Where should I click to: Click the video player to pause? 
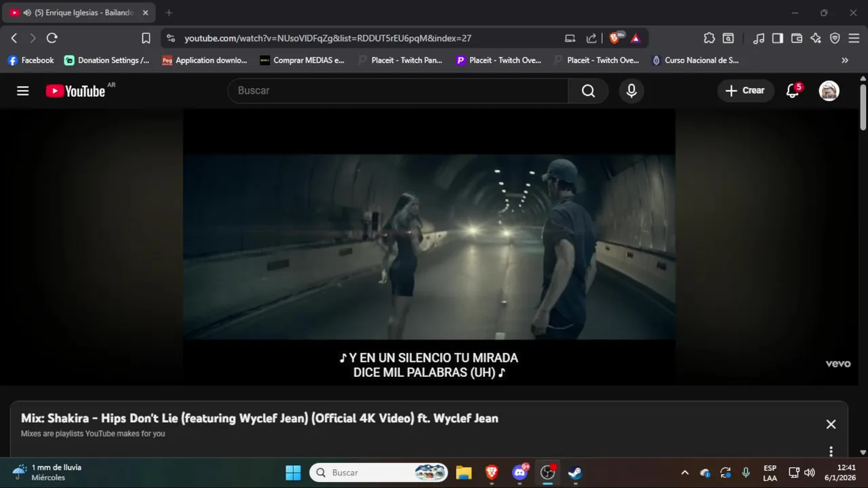429,247
